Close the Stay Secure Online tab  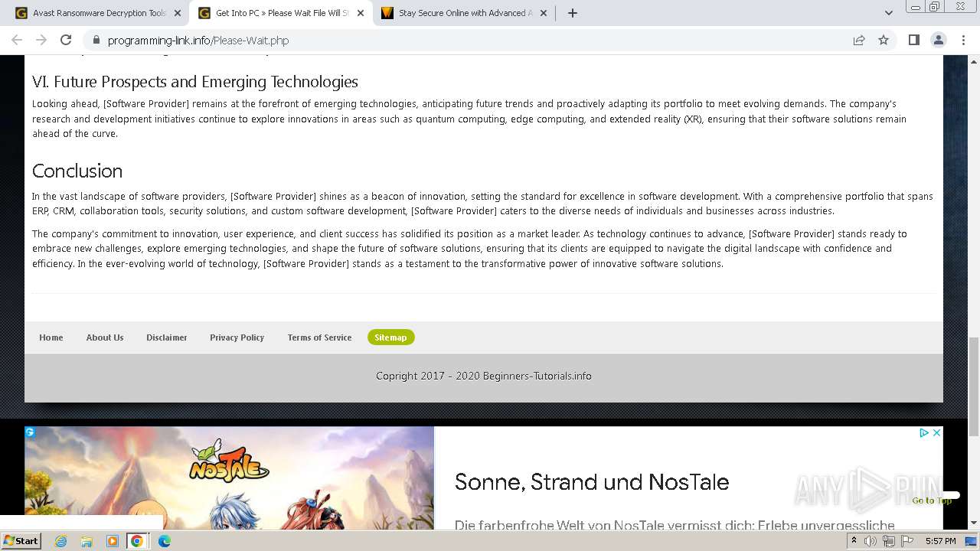tap(543, 13)
